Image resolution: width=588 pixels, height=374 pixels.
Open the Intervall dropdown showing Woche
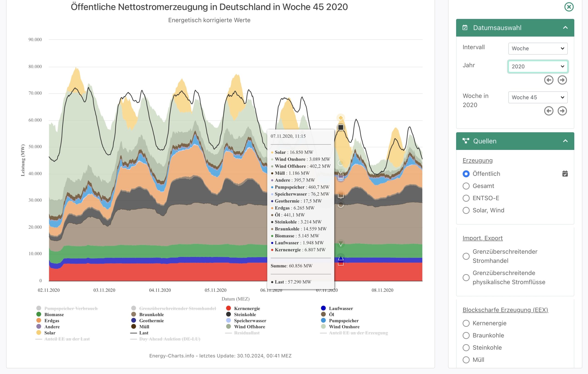click(x=538, y=49)
